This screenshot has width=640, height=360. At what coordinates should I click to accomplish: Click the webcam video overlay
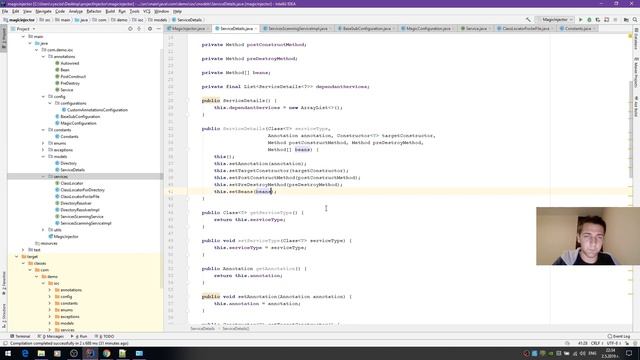click(x=588, y=236)
